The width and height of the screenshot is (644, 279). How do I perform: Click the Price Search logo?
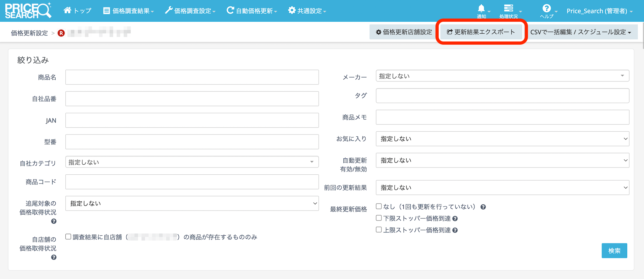pyautogui.click(x=28, y=11)
